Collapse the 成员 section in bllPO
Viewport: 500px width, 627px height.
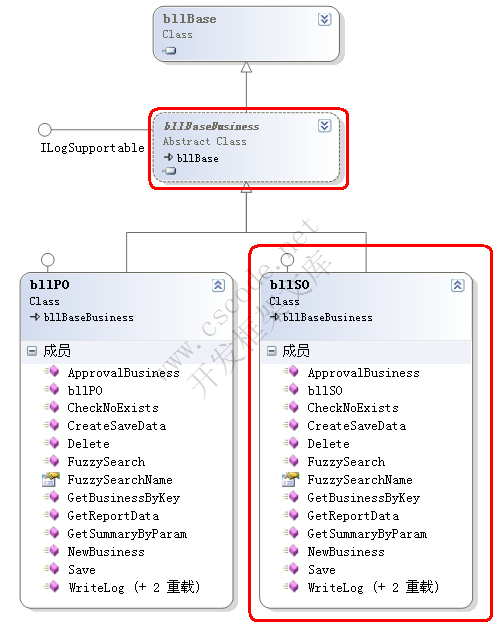(32, 351)
